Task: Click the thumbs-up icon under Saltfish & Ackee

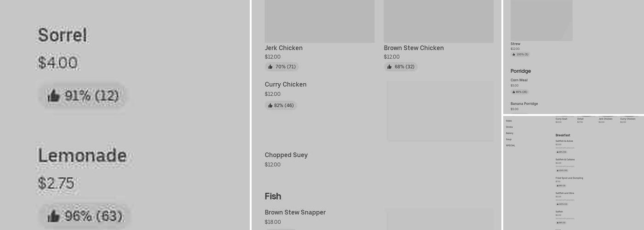Action: (x=558, y=152)
